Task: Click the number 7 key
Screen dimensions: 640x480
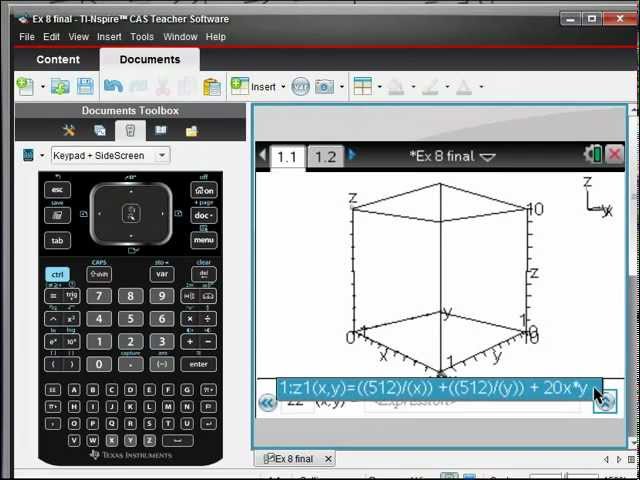Action: click(x=99, y=296)
